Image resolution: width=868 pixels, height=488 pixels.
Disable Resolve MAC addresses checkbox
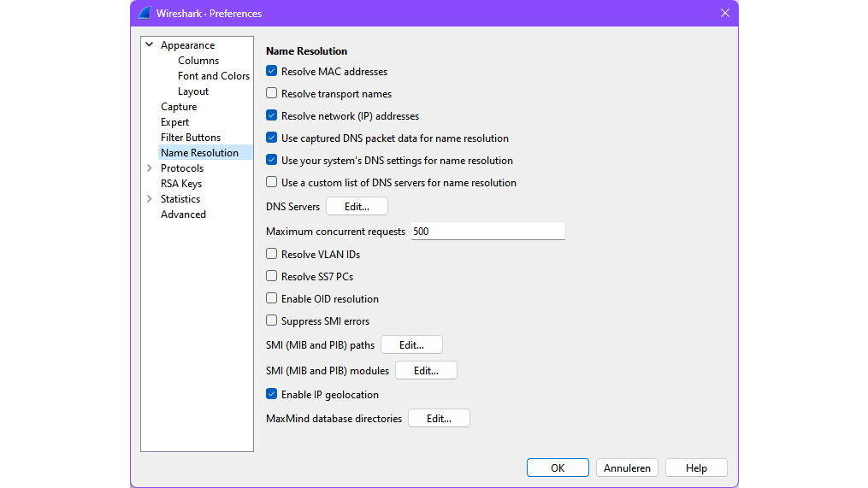coord(272,72)
